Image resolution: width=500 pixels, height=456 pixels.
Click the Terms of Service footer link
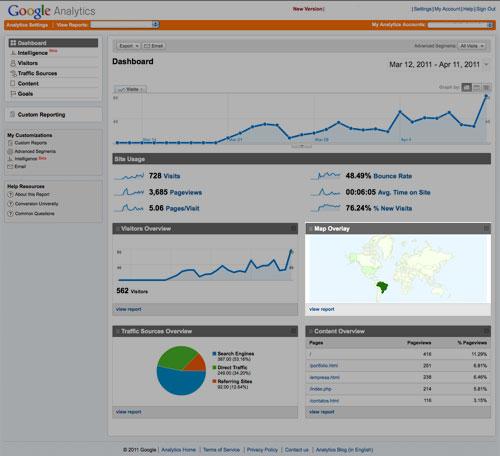tap(221, 450)
